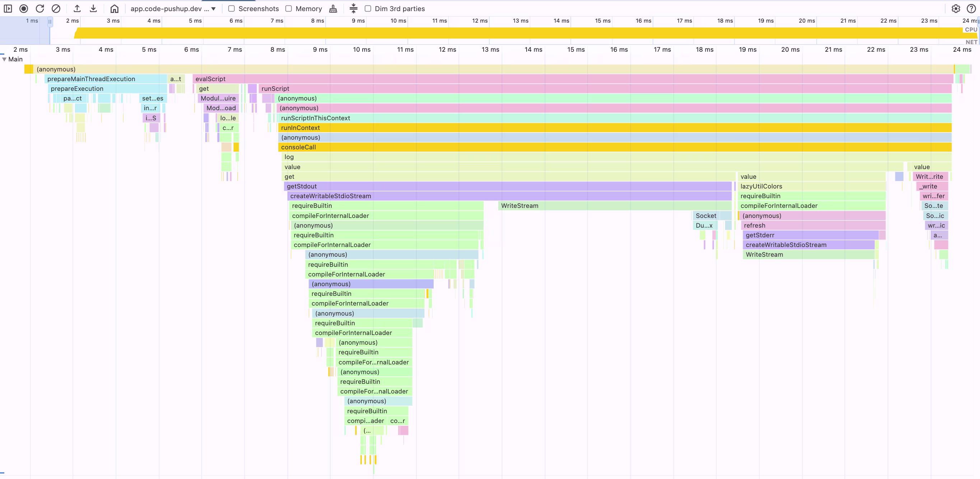The height and width of the screenshot is (479, 980).
Task: Click the collapse-tracks arrows icon
Action: point(354,8)
